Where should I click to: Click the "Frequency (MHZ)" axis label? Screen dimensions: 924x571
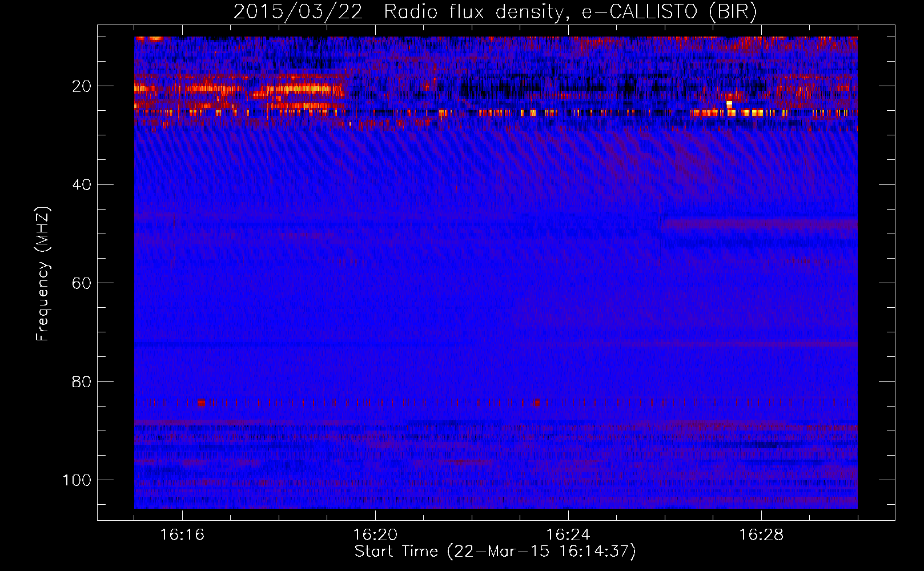[x=43, y=274]
